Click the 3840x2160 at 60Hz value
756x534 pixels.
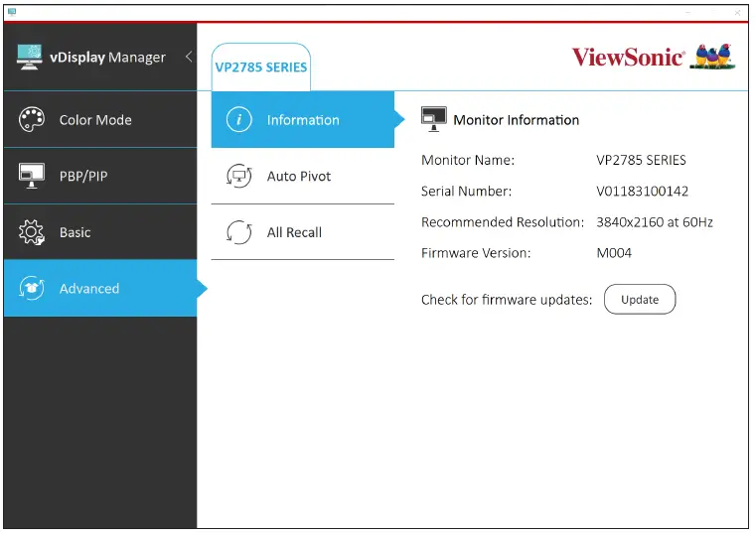[655, 222]
